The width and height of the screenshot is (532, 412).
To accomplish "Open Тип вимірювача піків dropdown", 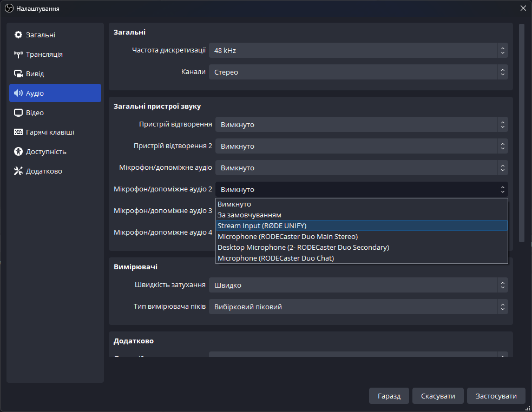I will click(358, 307).
